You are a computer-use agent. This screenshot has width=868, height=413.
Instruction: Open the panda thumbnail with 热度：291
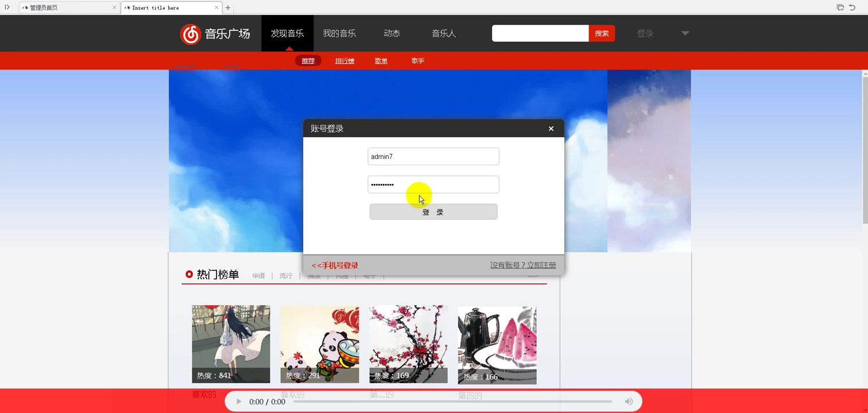pos(320,344)
